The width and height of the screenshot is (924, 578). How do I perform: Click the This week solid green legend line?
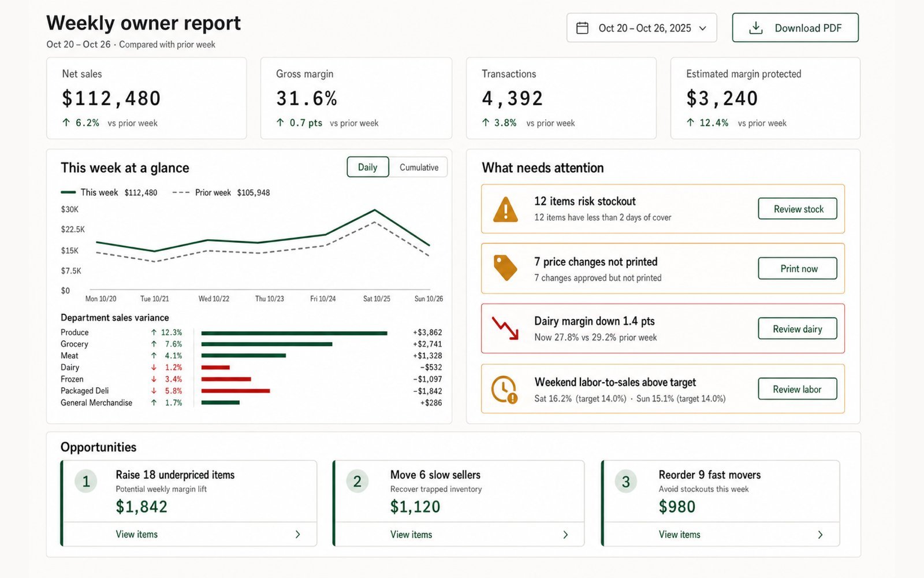(x=68, y=192)
